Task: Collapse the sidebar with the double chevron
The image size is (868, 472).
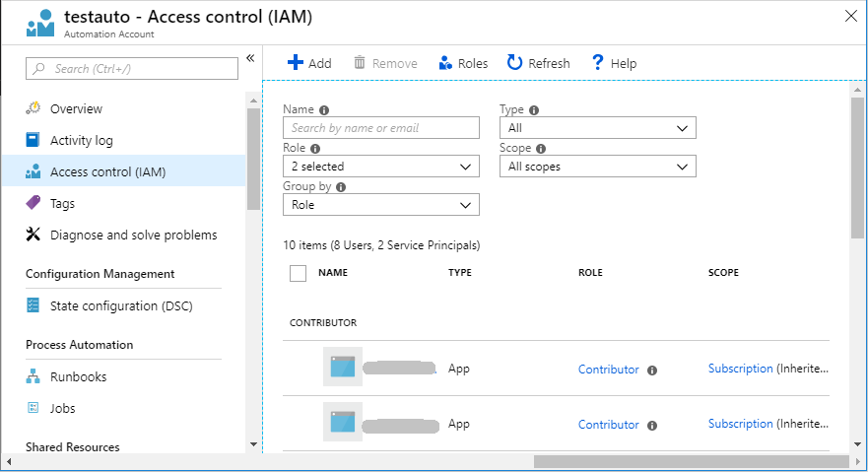Action: [x=250, y=58]
